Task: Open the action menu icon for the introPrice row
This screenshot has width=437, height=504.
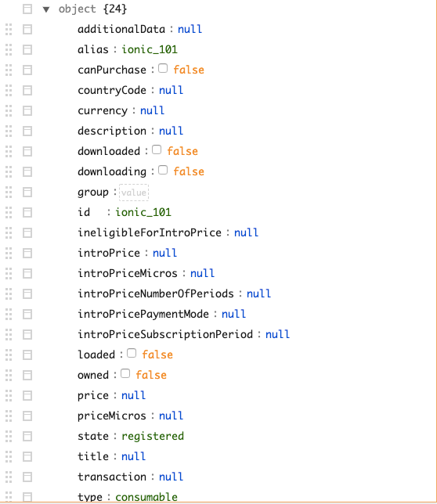Action: tap(27, 254)
